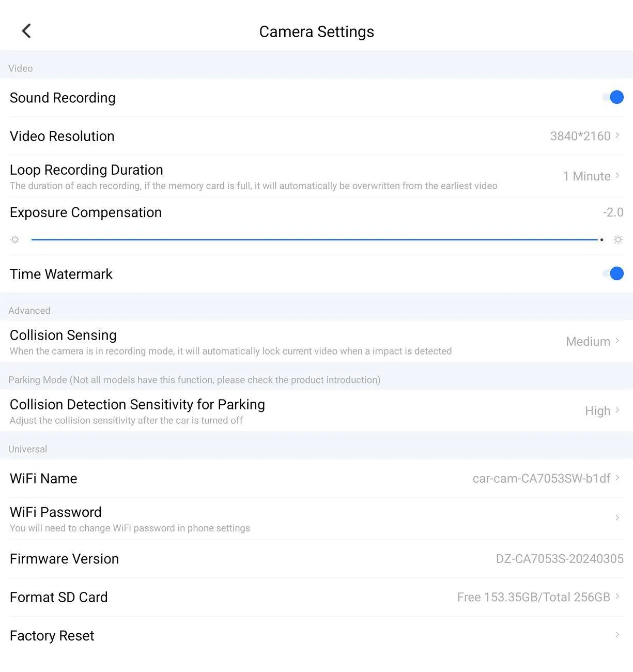Click the Format SD Card chevron
Screen dimensions: 633x672
point(617,597)
